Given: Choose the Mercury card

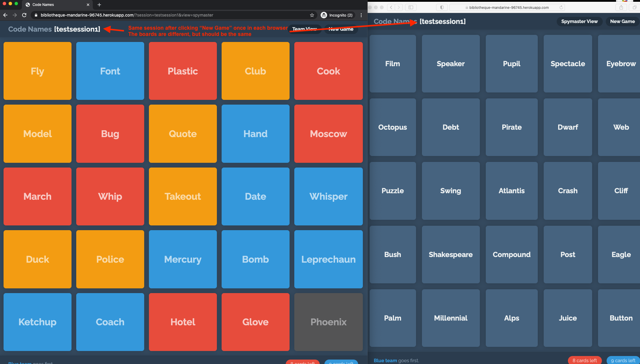Looking at the screenshot, I should [183, 259].
